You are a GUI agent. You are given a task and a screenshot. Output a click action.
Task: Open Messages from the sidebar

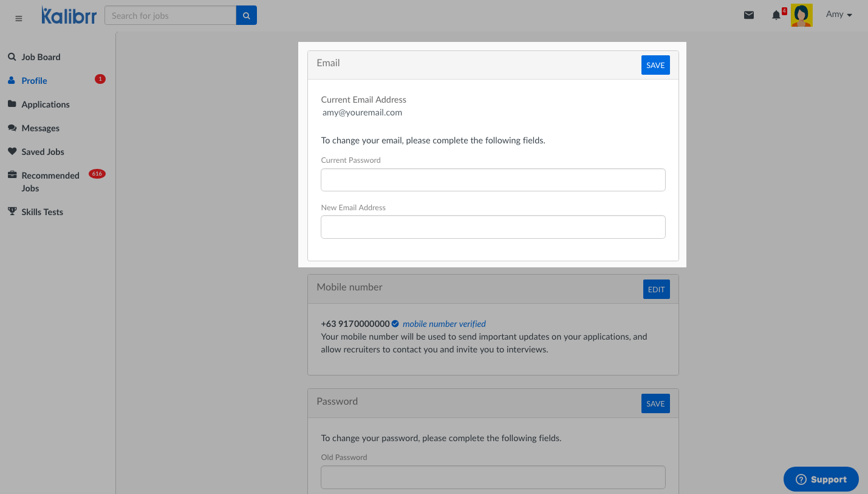click(40, 128)
